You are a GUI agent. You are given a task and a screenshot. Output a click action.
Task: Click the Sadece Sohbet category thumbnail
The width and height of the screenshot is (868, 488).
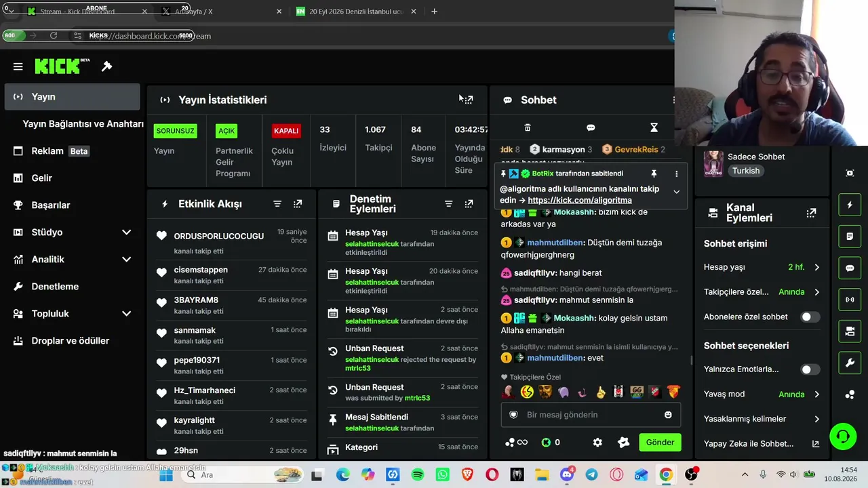click(x=713, y=163)
